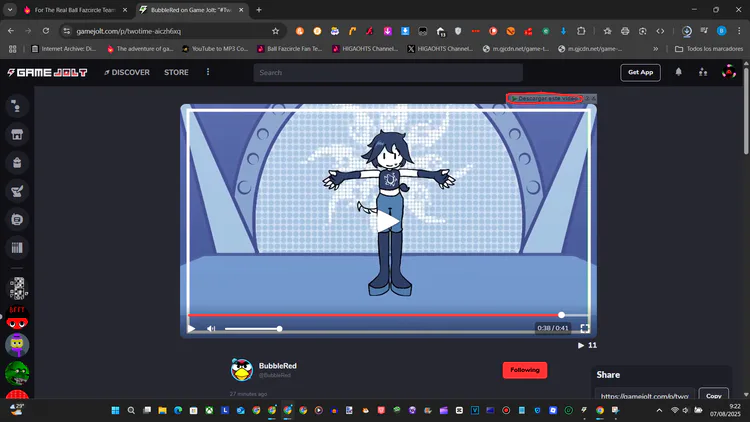750x422 pixels.
Task: Bookmark this page with the star icon
Action: (276, 31)
